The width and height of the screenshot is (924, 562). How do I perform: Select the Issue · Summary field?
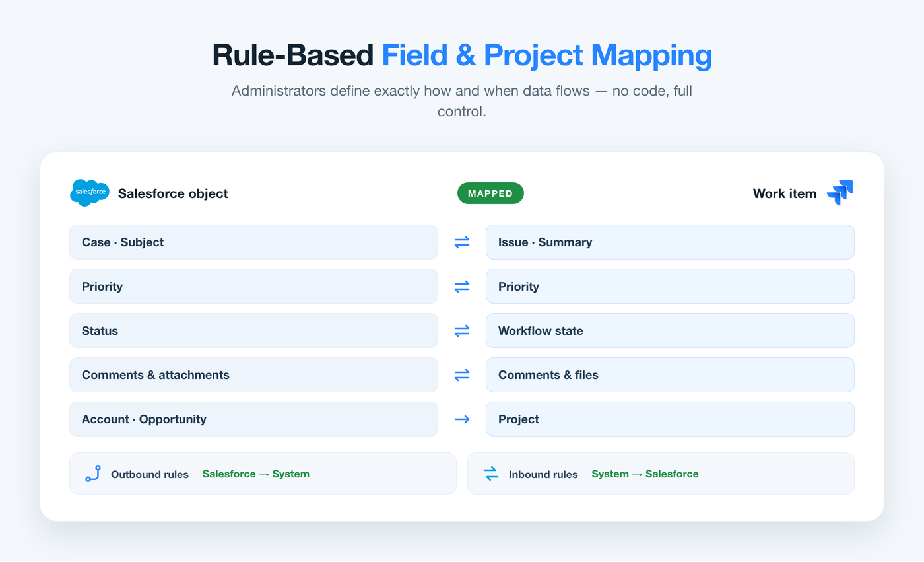point(670,242)
